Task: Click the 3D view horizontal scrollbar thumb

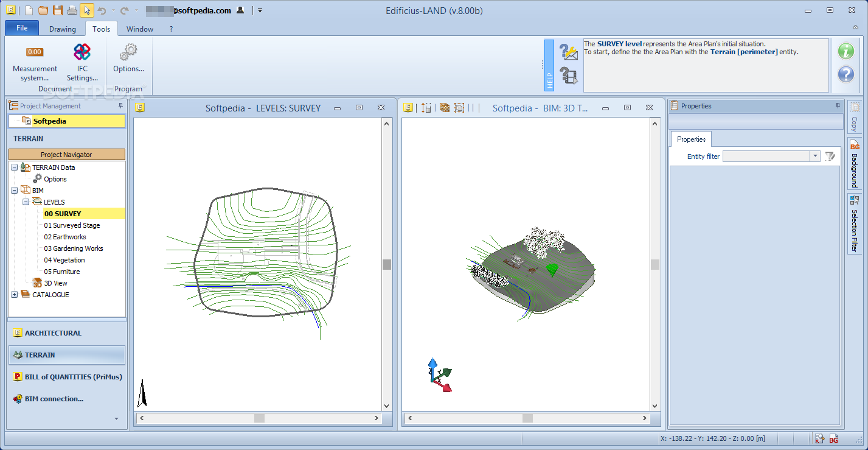Action: pos(527,418)
